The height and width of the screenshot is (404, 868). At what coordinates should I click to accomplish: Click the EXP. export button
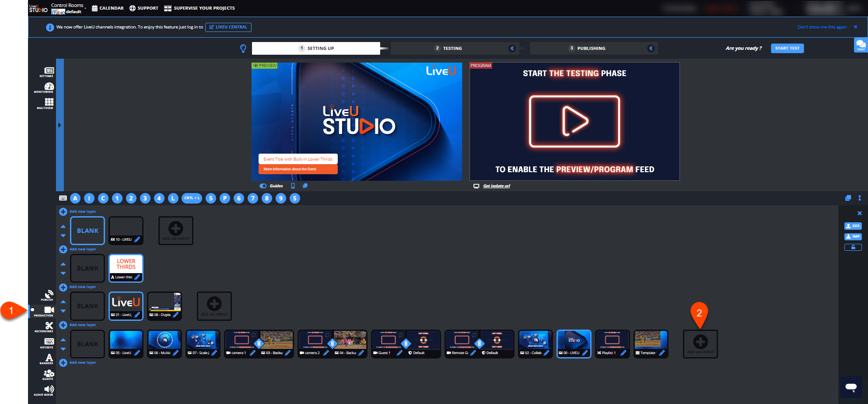coord(853,226)
